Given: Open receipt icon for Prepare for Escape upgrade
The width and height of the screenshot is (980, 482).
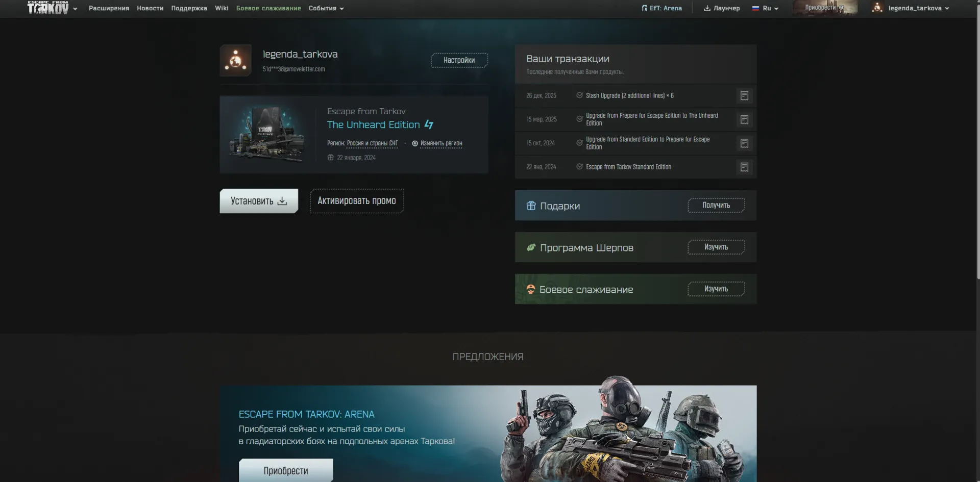Looking at the screenshot, I should click(x=744, y=143).
